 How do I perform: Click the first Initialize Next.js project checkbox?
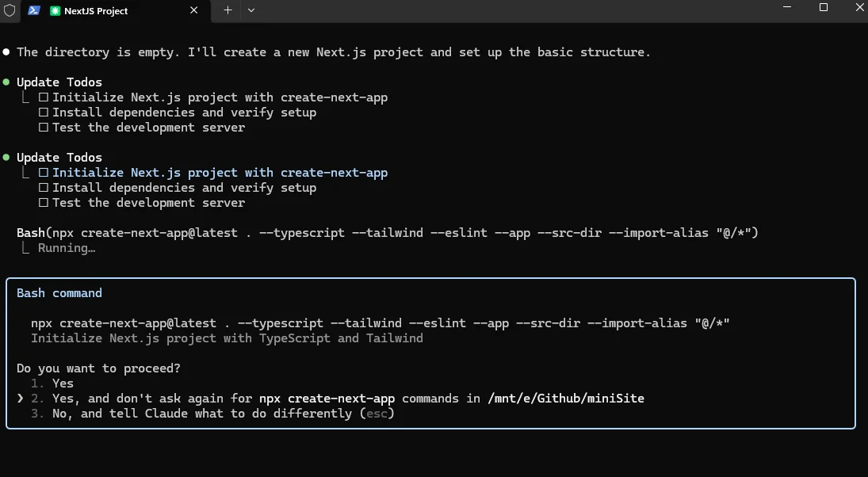pos(44,97)
